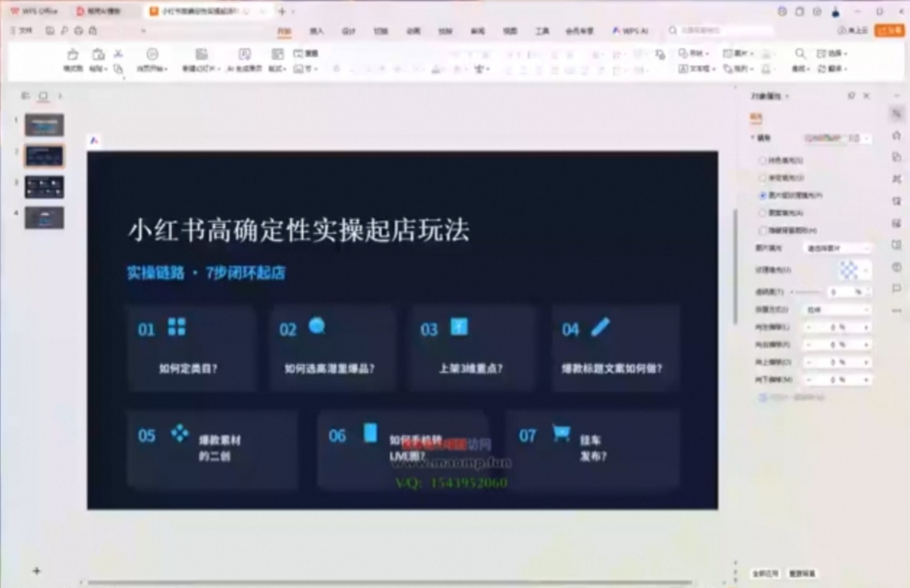Select the Gradient fill (渐变填充) radio button
This screenshot has height=588, width=910.
(762, 177)
